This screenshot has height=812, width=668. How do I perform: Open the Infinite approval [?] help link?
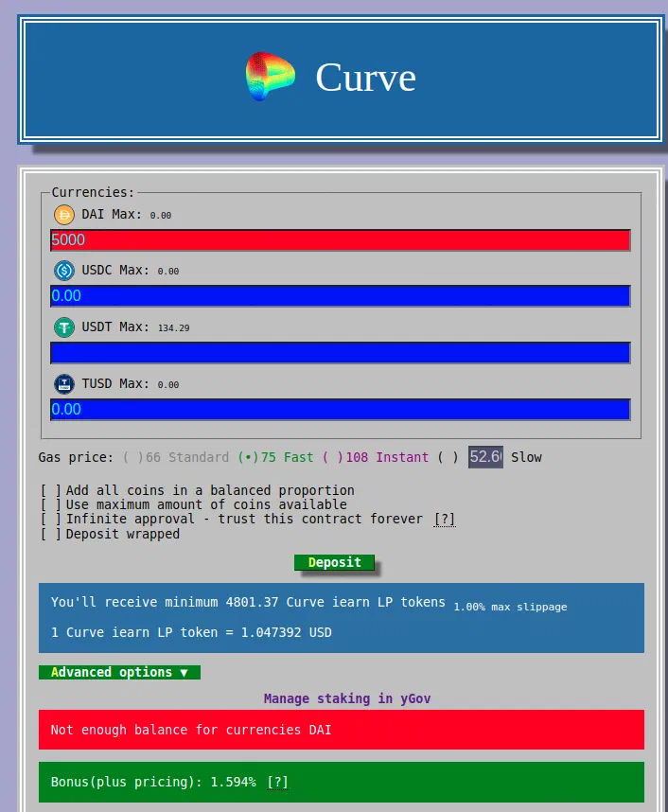tap(445, 519)
